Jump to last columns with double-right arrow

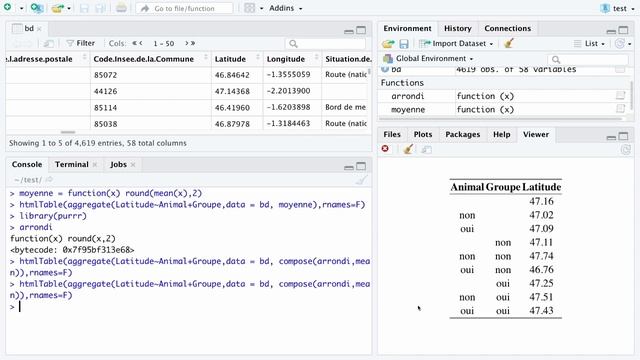pos(193,43)
